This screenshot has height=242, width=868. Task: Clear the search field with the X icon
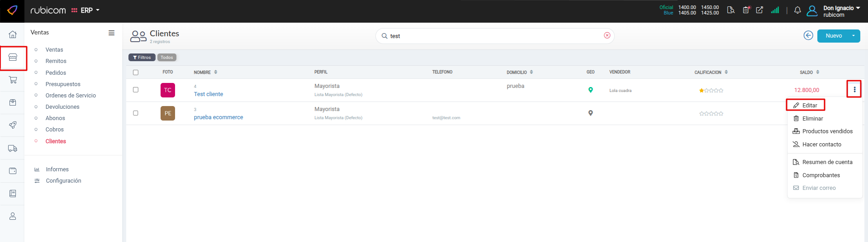click(x=607, y=35)
